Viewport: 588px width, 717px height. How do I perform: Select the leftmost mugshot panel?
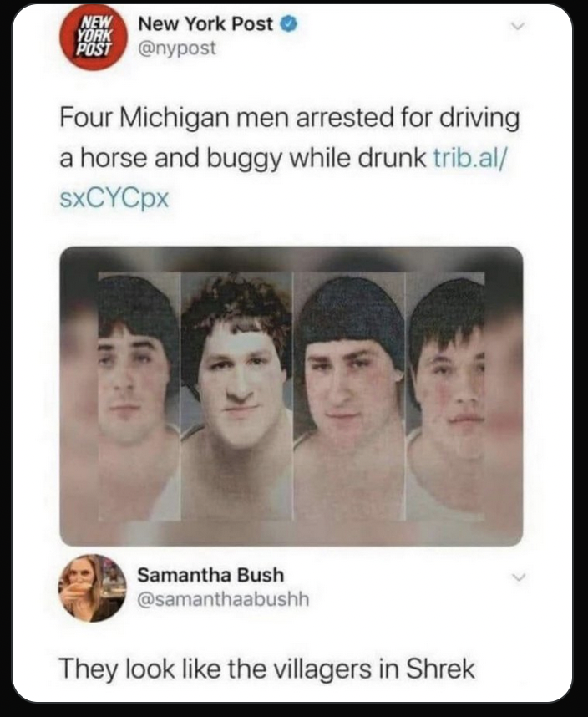click(139, 396)
